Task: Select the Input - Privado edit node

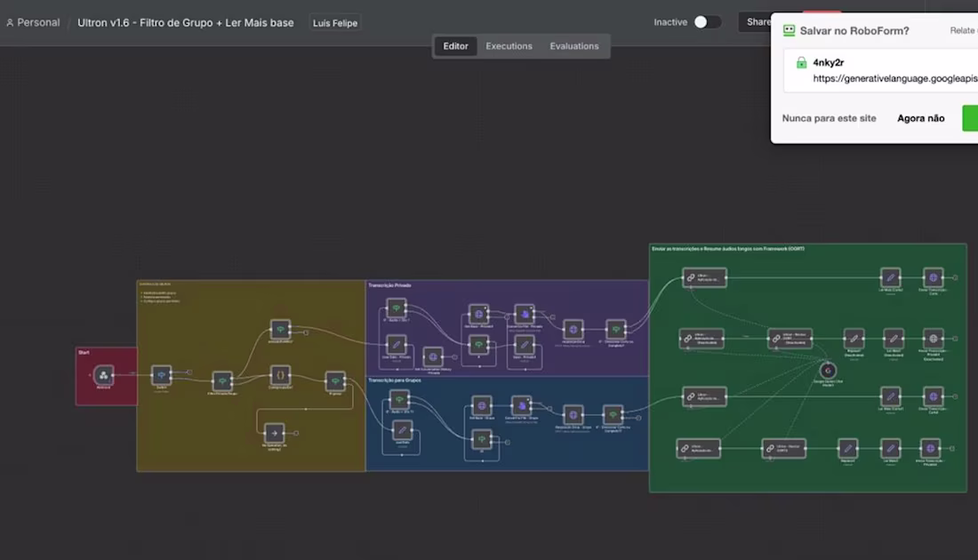Action: click(525, 344)
